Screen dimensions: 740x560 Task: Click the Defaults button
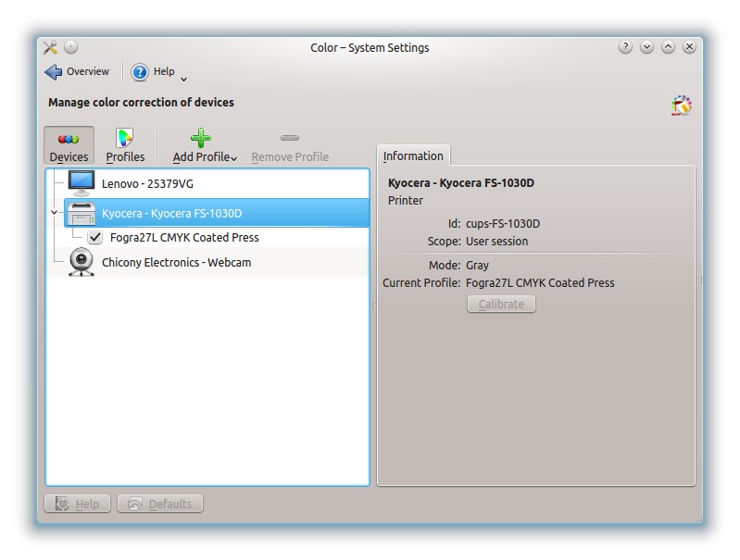click(160, 504)
